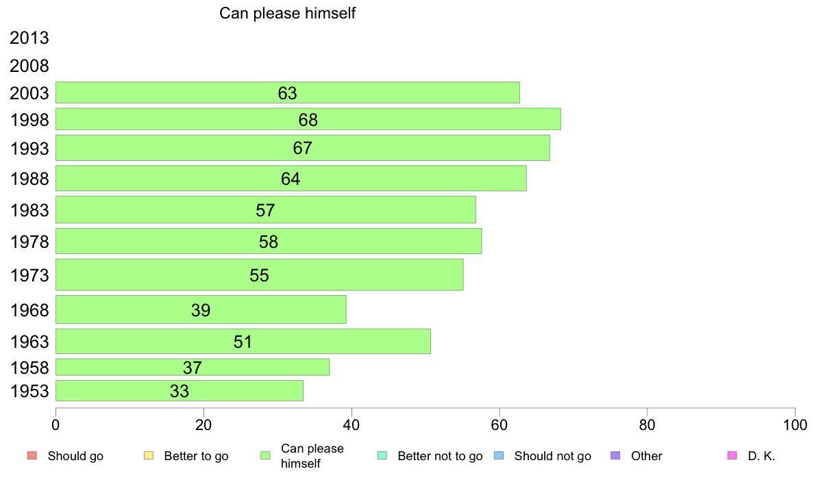Click the 1953 bar showing 33

click(x=180, y=390)
